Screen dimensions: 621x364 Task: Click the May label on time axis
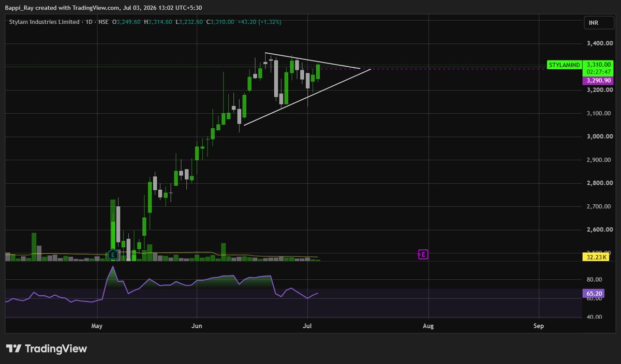coord(97,326)
